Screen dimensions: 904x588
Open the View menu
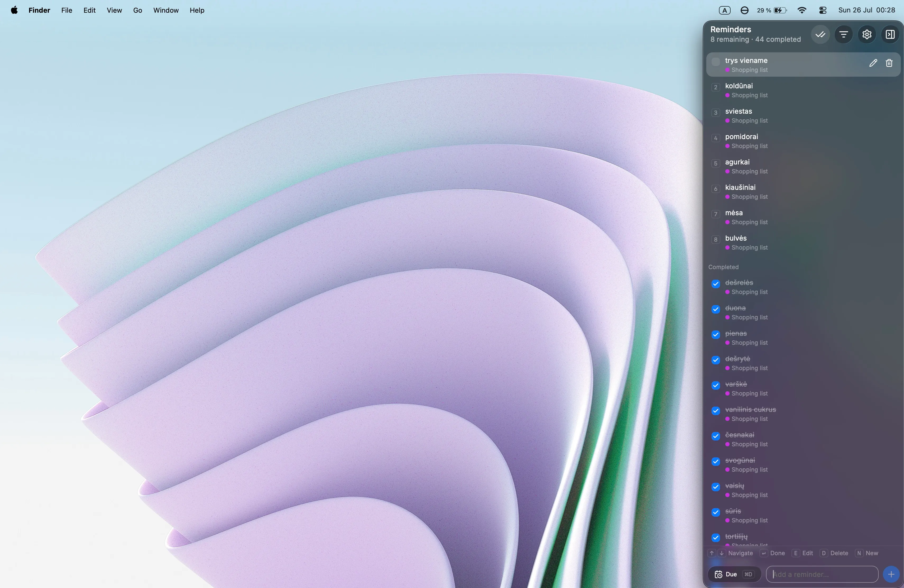click(x=114, y=10)
